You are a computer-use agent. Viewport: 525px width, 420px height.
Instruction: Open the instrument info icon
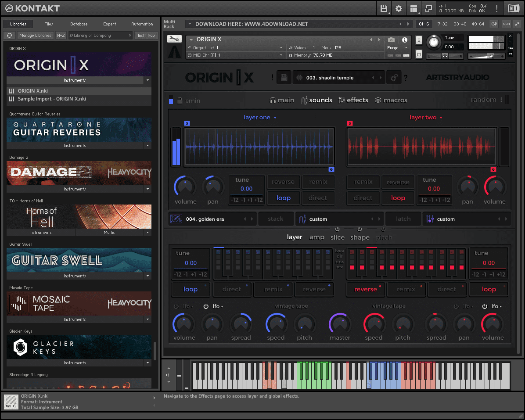pyautogui.click(x=405, y=40)
